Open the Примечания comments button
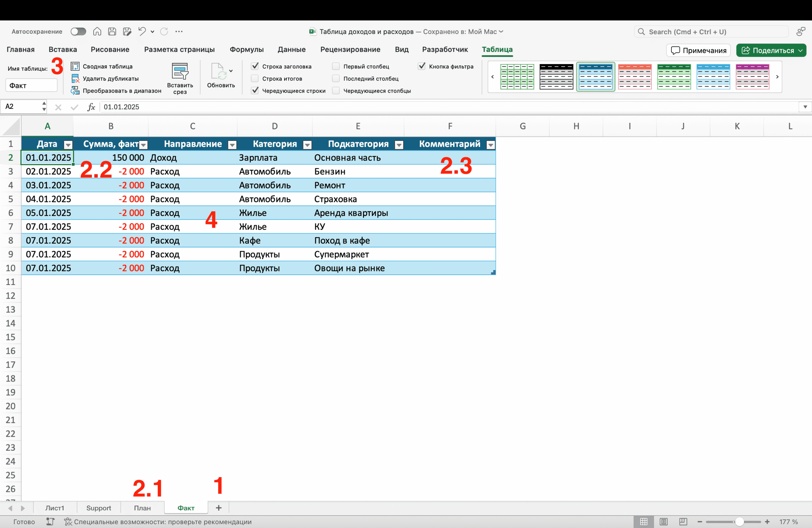 pyautogui.click(x=698, y=50)
